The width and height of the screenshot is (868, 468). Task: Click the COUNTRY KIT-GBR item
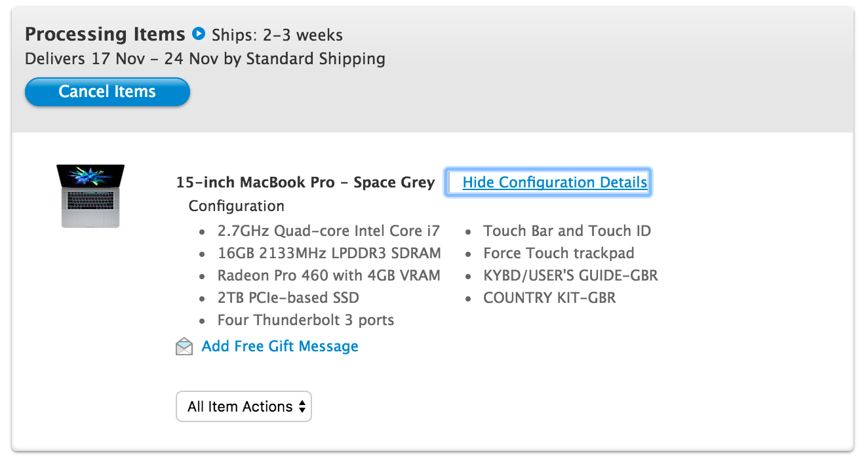[x=549, y=298]
